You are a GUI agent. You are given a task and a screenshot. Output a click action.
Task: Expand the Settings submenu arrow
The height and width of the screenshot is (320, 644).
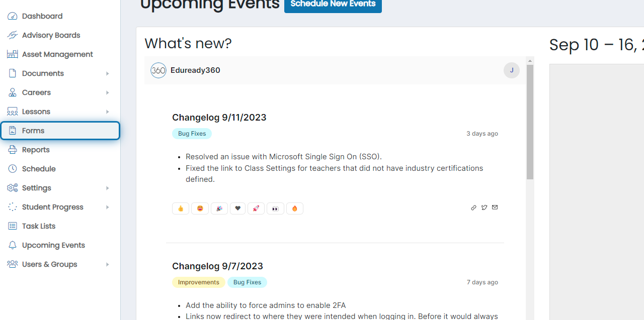coord(107,188)
